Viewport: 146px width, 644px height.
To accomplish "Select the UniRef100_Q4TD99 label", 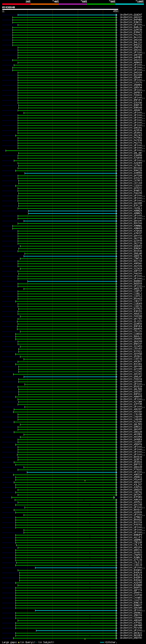I will 131,175.
